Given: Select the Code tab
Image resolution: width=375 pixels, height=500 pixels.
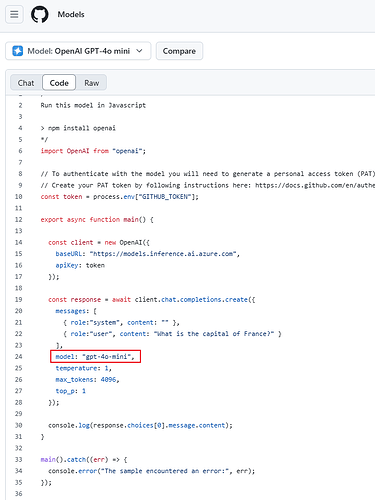Looking at the screenshot, I should point(59,83).
